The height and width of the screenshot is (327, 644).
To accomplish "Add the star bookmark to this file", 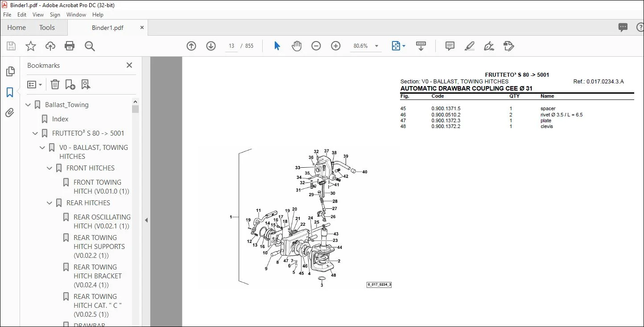I will click(31, 46).
